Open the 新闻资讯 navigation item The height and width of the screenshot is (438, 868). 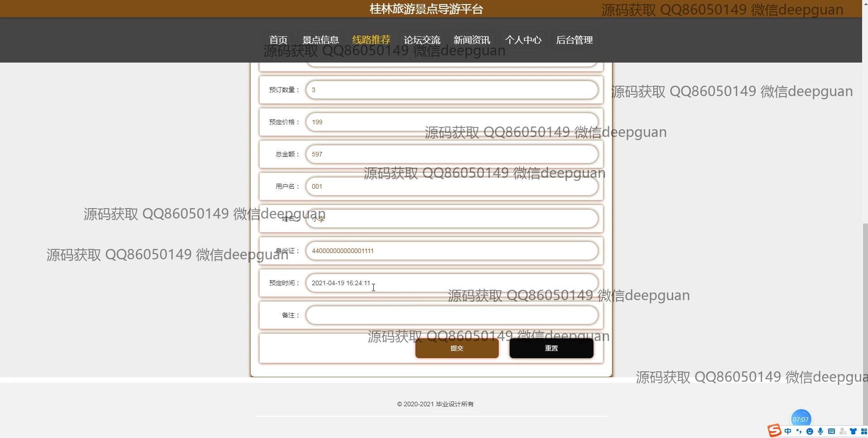pyautogui.click(x=472, y=40)
